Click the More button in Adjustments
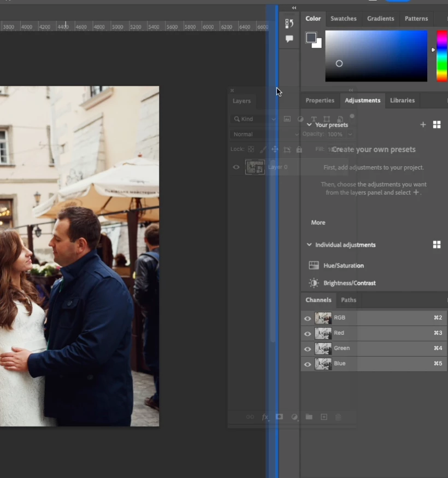448x478 pixels. (318, 223)
